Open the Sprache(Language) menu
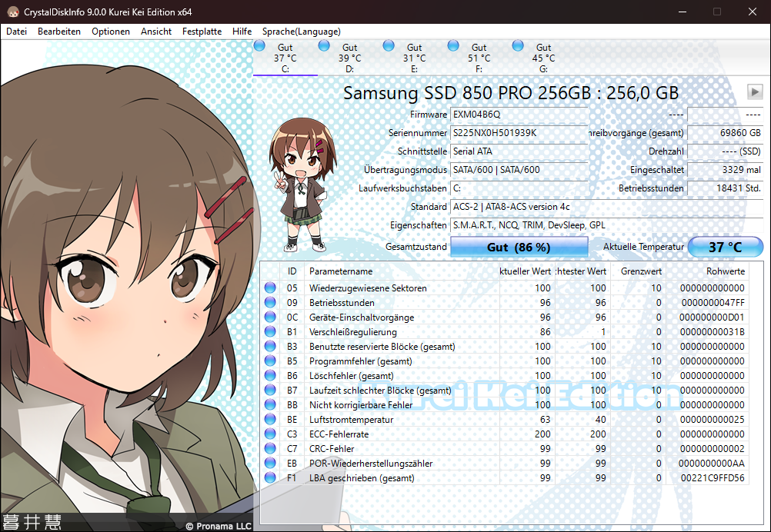Screen dimensions: 771x532 [301, 32]
